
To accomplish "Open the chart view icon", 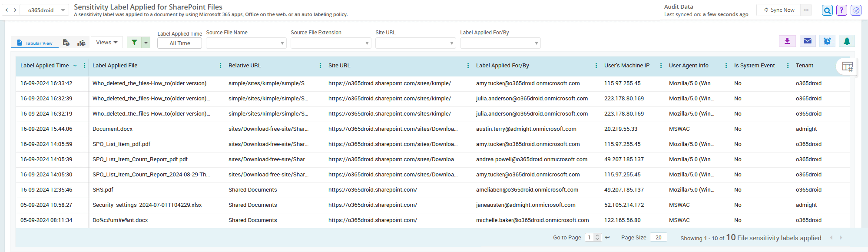I will click(81, 43).
